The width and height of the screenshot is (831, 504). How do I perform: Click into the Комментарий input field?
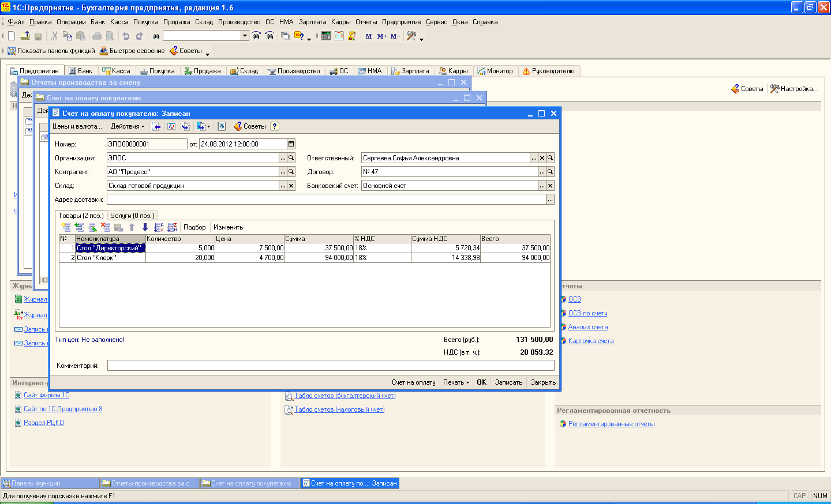pyautogui.click(x=331, y=366)
